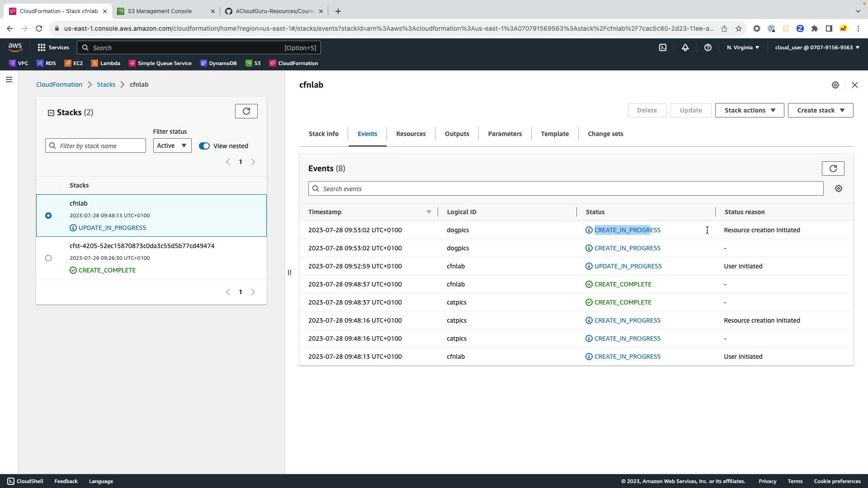Open the Active filter status dropdown
This screenshot has height=488, width=868.
pyautogui.click(x=172, y=145)
